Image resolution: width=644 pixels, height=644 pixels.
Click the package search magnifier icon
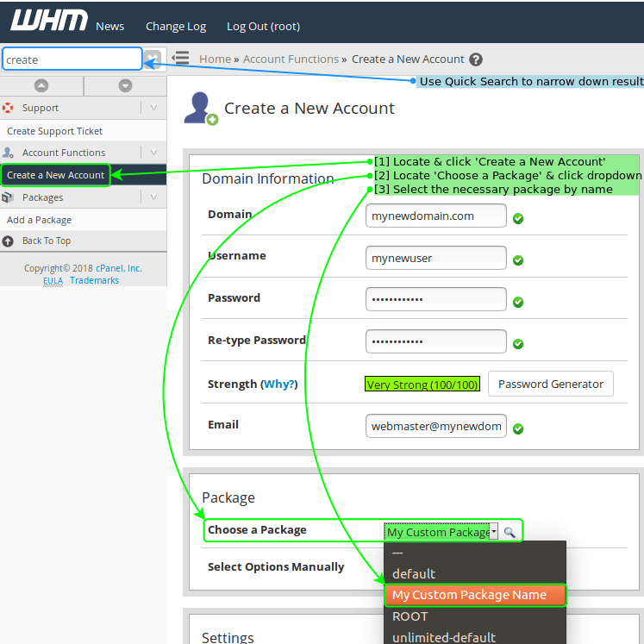click(510, 532)
